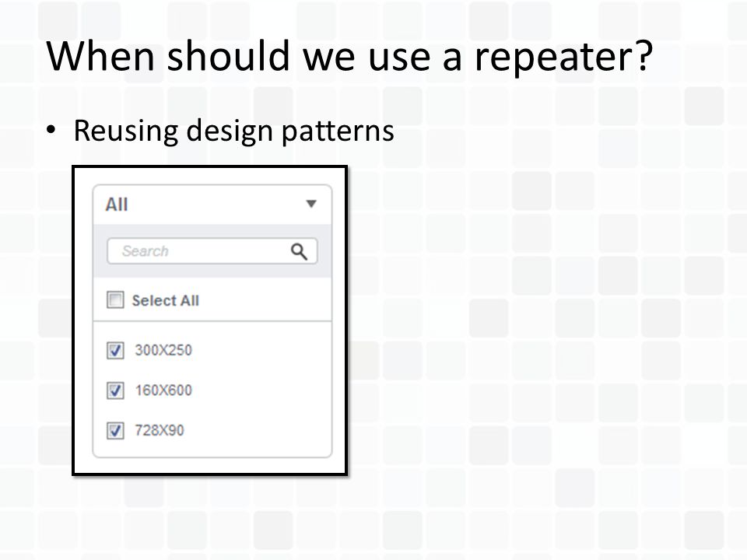Click the bullet point marker
The width and height of the screenshot is (747, 560).
click(51, 130)
